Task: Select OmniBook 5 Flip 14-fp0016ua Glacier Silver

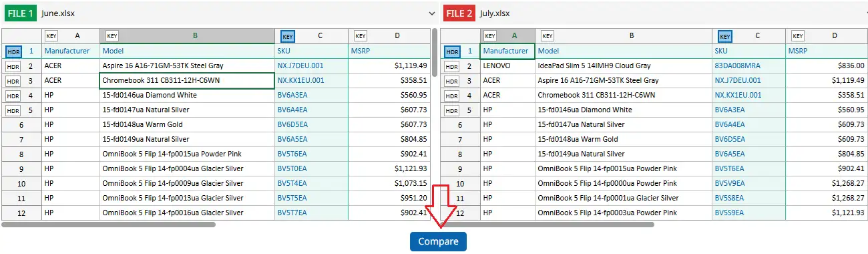Action: (x=188, y=213)
